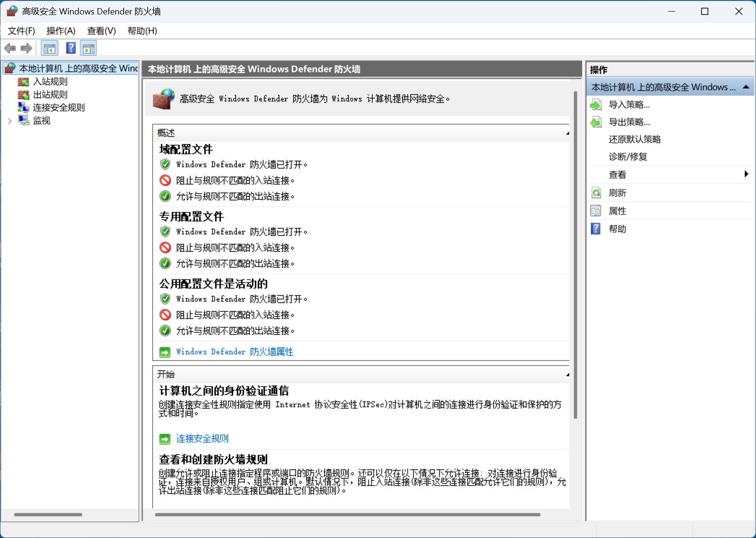Click the center pane dark title header
The image size is (756, 538).
362,69
